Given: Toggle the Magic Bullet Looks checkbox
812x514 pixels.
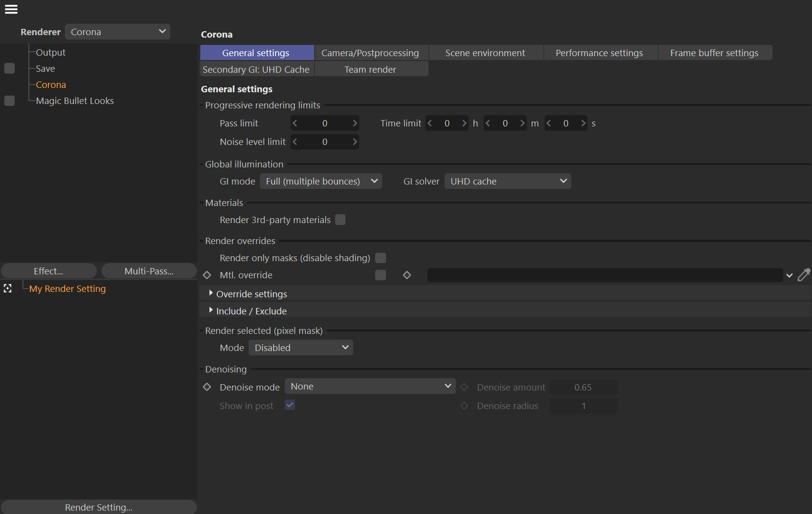Looking at the screenshot, I should pyautogui.click(x=9, y=101).
